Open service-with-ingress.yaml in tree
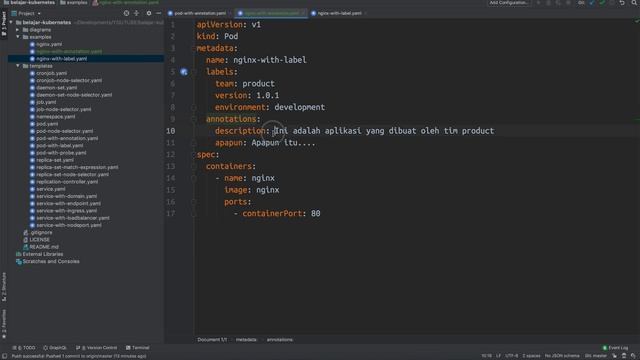This screenshot has width=640, height=360. pos(67,211)
